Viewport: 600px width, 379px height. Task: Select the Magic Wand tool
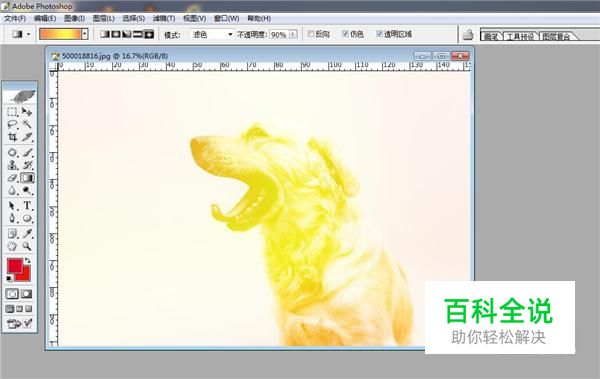[x=27, y=124]
